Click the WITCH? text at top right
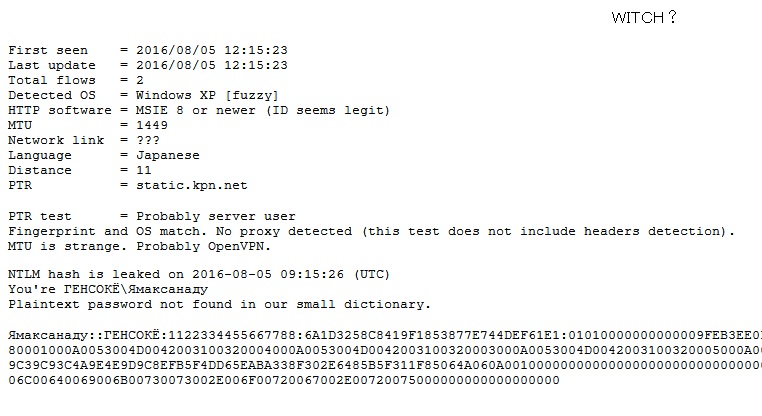The width and height of the screenshot is (762, 416). [644, 17]
